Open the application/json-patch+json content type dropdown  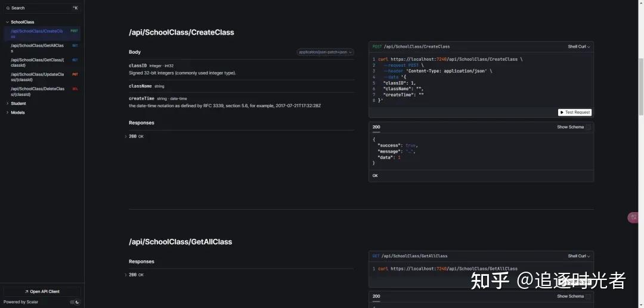[x=326, y=52]
